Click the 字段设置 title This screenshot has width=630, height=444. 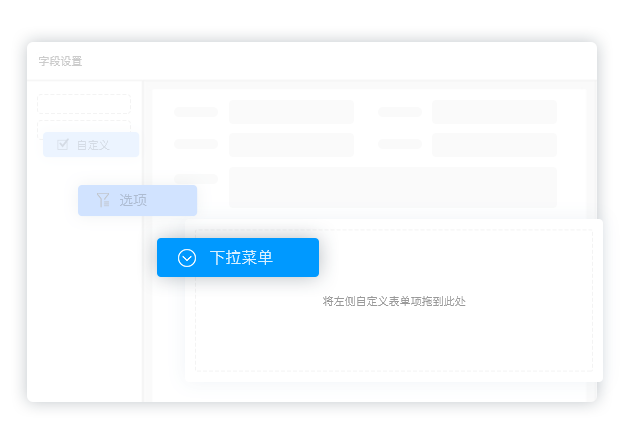(60, 61)
